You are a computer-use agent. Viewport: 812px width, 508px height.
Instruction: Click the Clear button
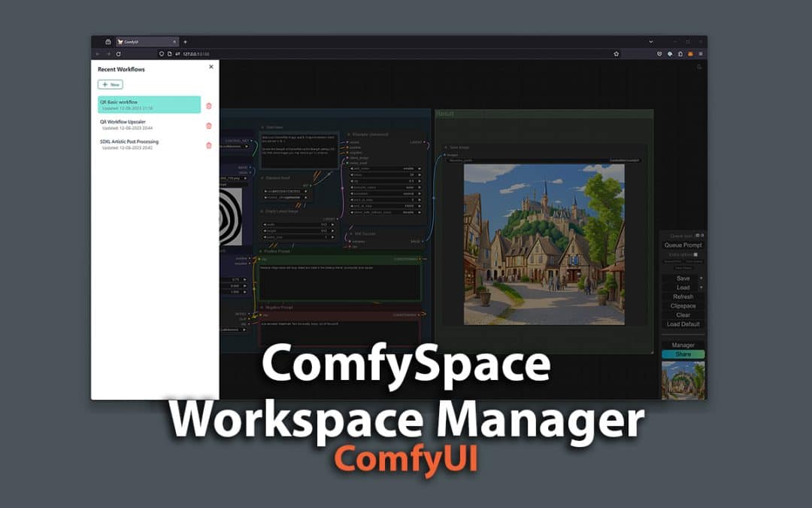point(683,315)
